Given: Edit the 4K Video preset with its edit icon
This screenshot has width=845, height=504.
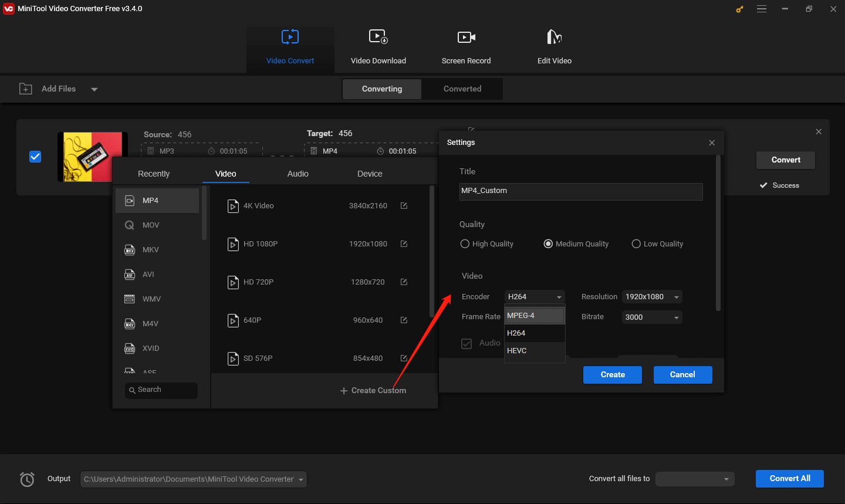Looking at the screenshot, I should click(x=404, y=205).
